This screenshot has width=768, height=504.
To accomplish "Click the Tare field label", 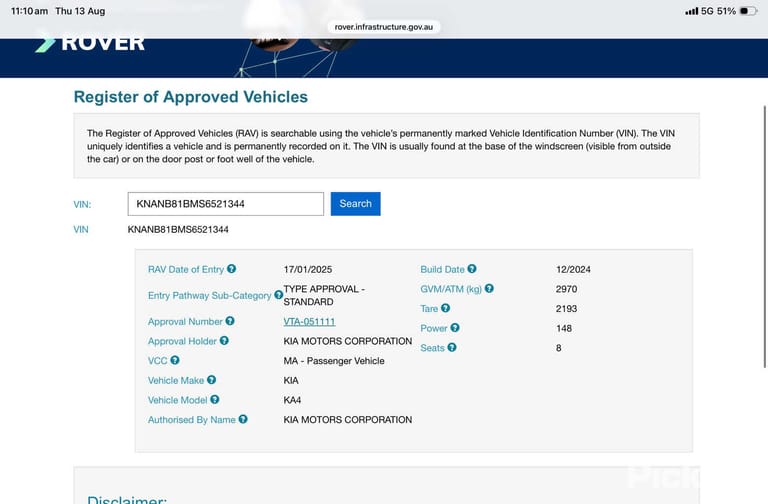I will [x=429, y=309].
